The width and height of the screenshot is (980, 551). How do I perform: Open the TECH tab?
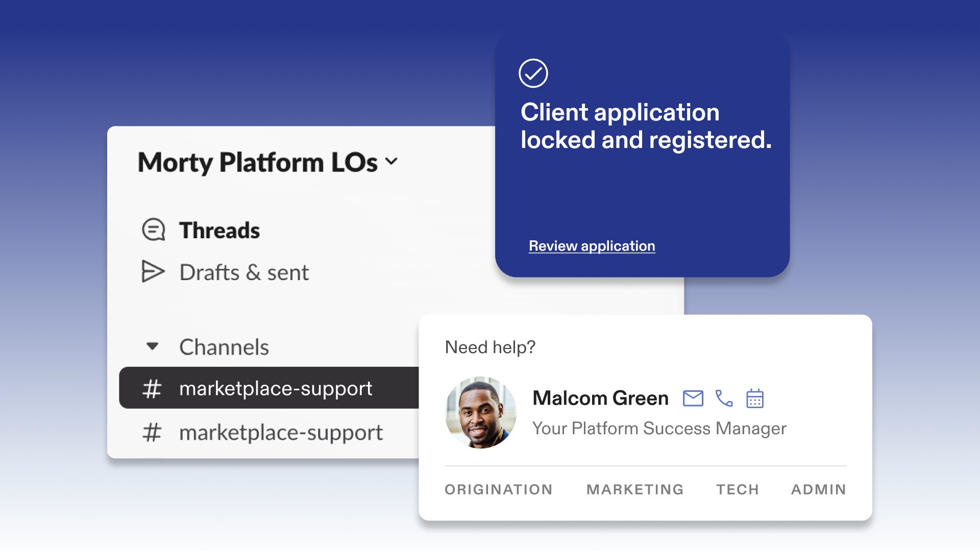pyautogui.click(x=737, y=489)
